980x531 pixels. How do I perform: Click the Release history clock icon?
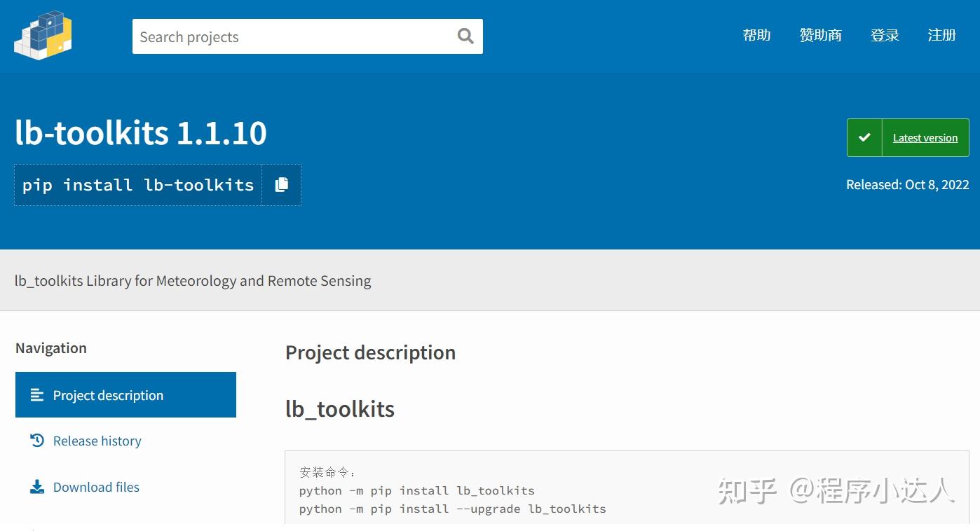click(x=36, y=441)
